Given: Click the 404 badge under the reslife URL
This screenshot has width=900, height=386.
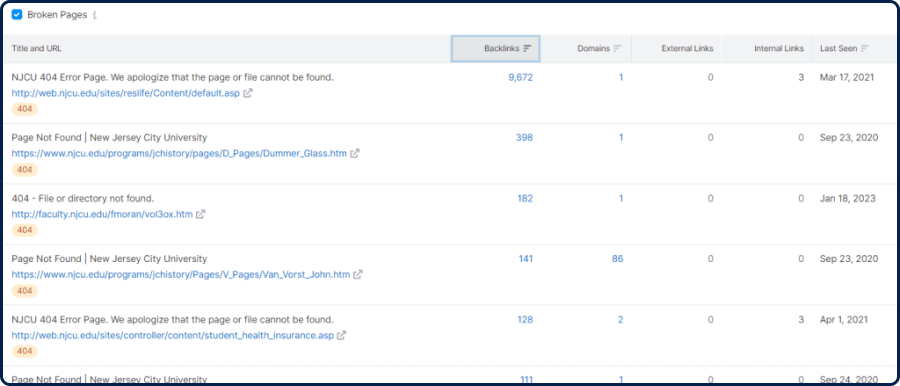Looking at the screenshot, I should [x=25, y=109].
